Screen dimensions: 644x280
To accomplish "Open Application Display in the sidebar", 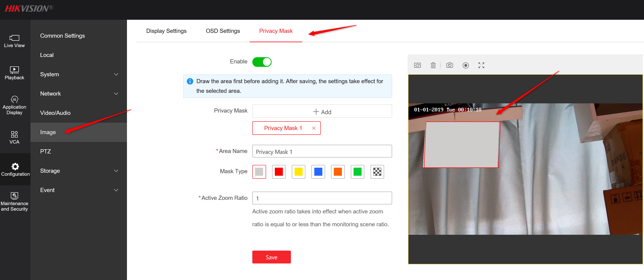I will tap(14, 105).
